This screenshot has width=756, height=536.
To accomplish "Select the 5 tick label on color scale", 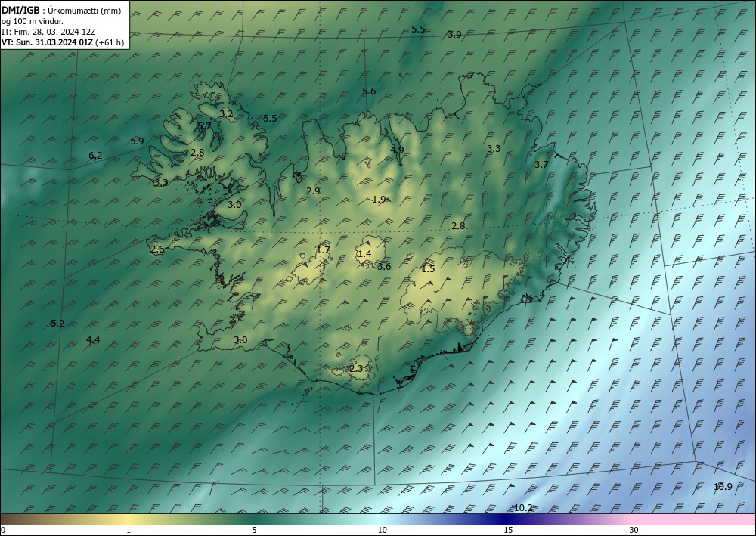I will (x=254, y=530).
